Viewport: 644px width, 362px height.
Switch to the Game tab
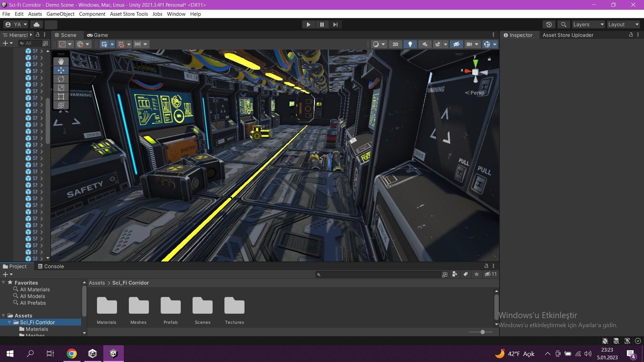coord(98,35)
